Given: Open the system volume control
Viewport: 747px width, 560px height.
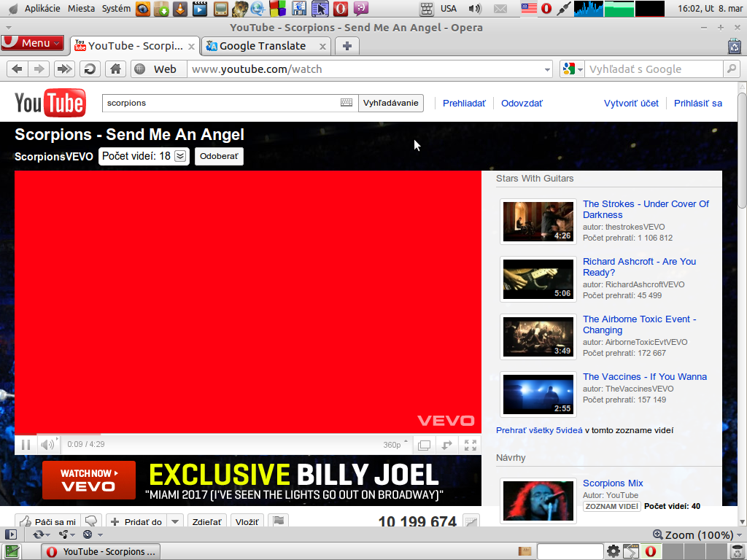Looking at the screenshot, I should (x=474, y=8).
